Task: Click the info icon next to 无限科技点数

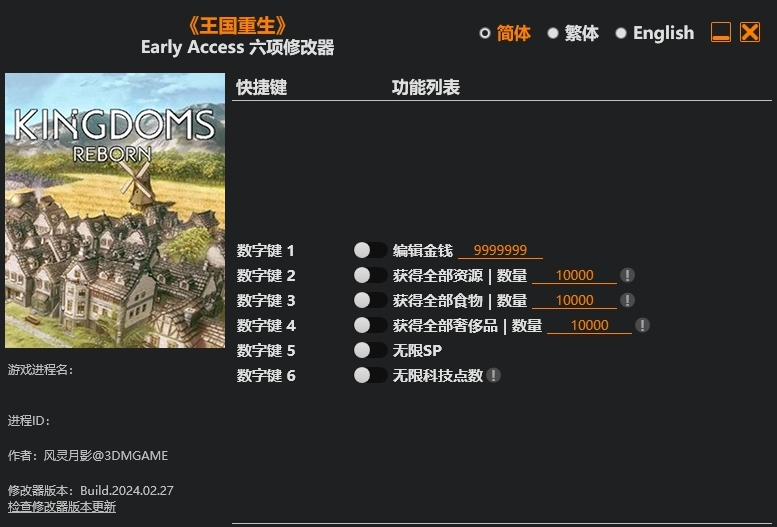Action: pos(493,375)
